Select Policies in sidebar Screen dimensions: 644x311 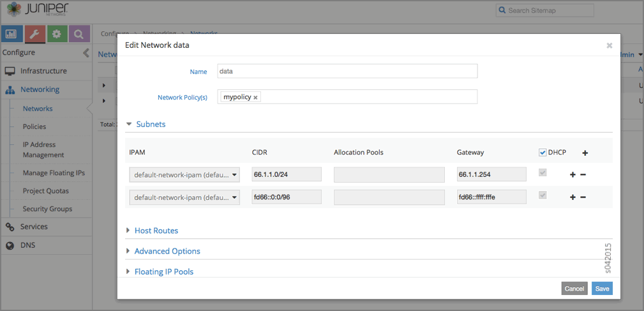click(x=34, y=126)
